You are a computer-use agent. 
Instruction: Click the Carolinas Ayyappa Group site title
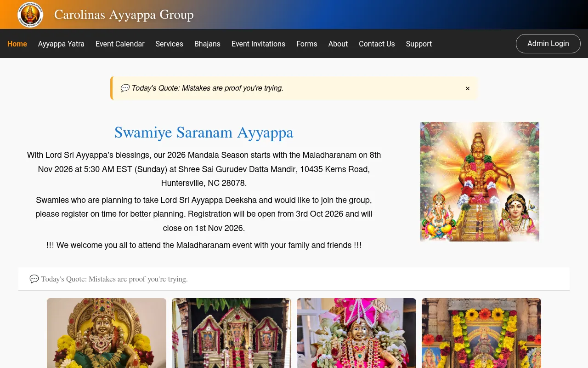124,15
